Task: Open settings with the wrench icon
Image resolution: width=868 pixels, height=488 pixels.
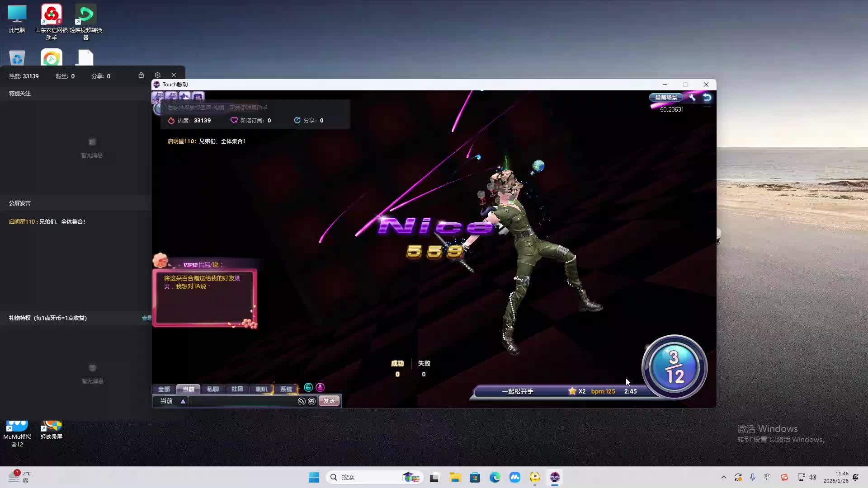Action: (692, 97)
